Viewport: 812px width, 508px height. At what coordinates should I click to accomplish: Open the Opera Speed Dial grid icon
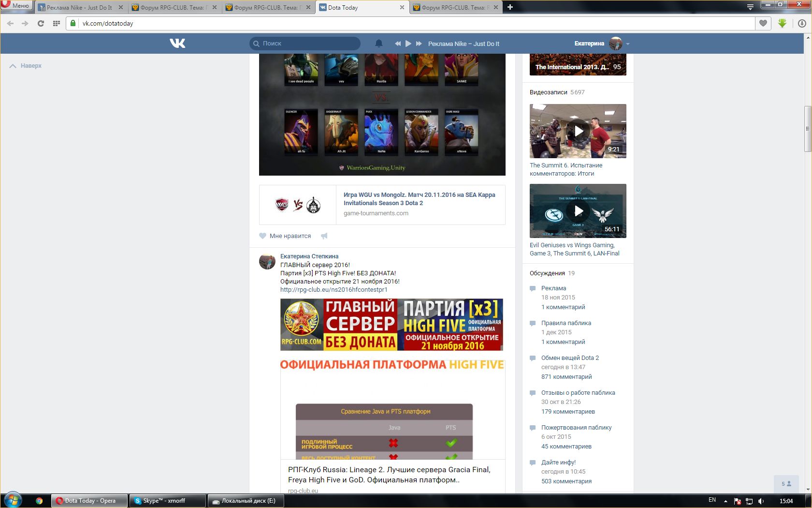(x=57, y=23)
